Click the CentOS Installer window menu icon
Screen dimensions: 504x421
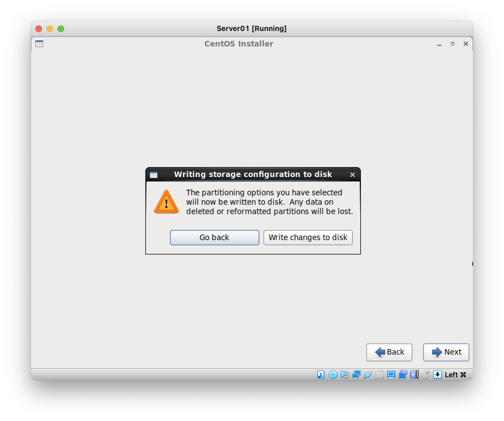click(39, 44)
